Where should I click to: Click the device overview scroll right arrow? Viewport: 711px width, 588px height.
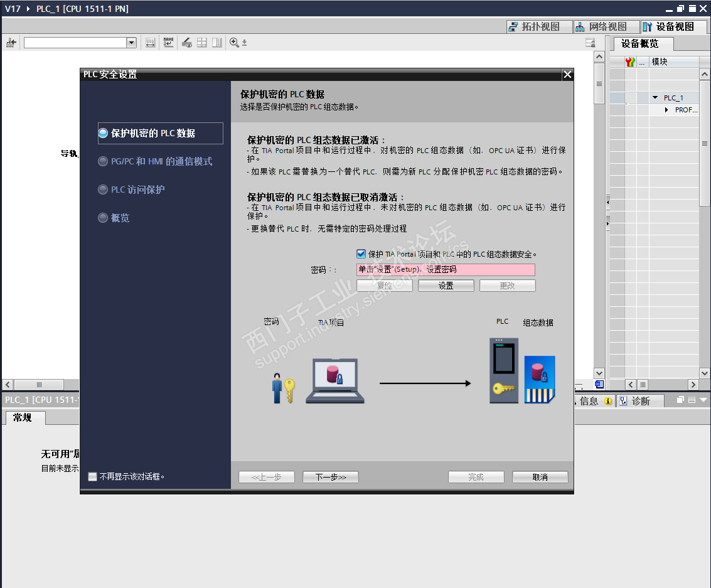tap(693, 385)
